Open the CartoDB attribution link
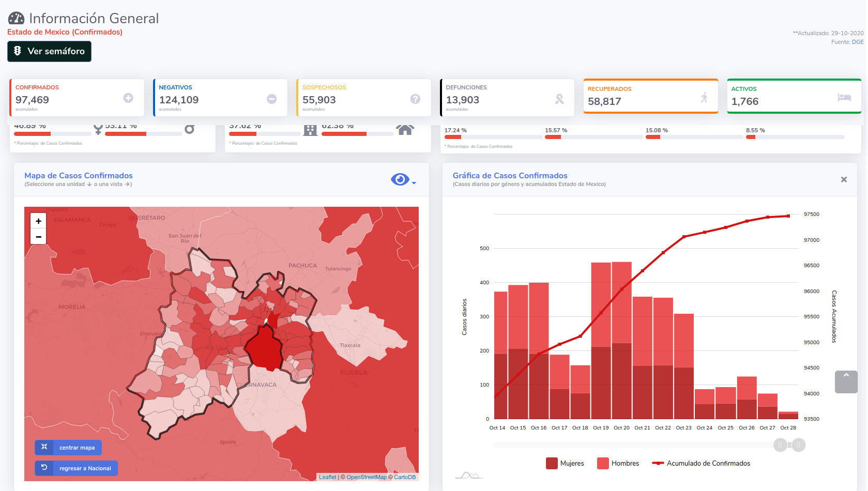Screen dimensions: 868x491 405,477
